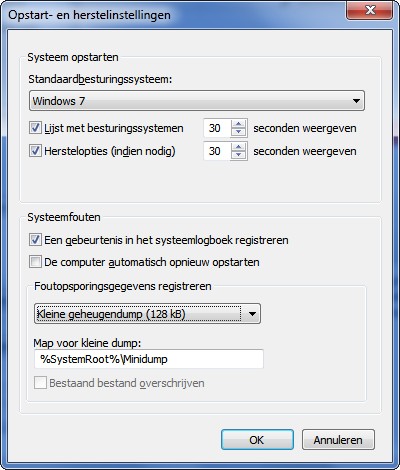Select the Windows 7 combo box
Image resolution: width=400 pixels, height=470 pixels.
[197, 101]
